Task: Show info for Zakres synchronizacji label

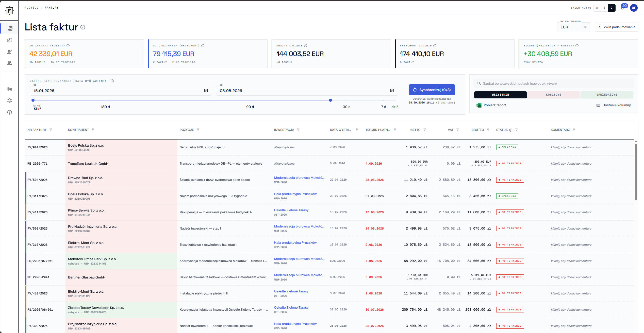Action: pyautogui.click(x=112, y=81)
